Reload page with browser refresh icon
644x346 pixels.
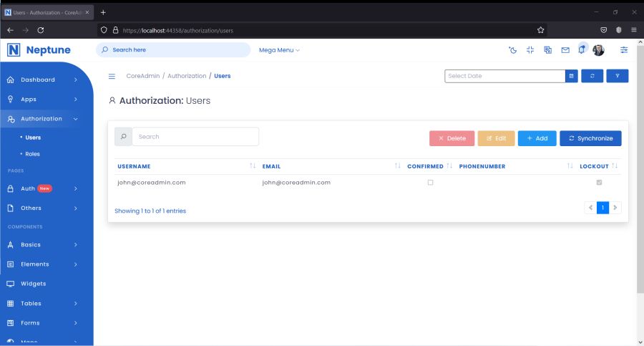click(41, 30)
